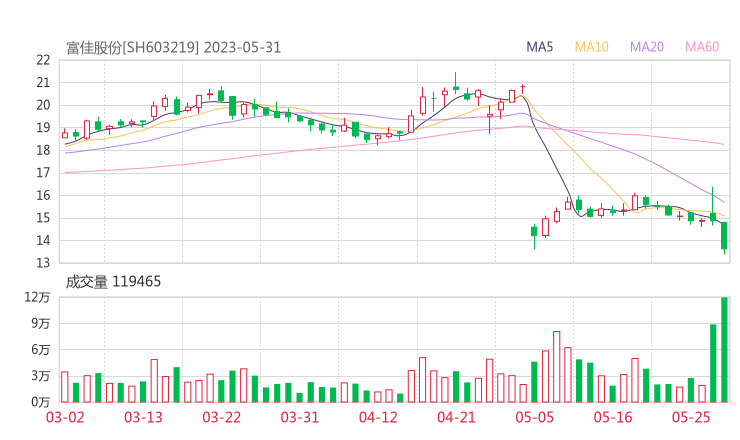The height and width of the screenshot is (440, 740).
Task: Click the 3万 volume axis label
Action: coord(41,376)
